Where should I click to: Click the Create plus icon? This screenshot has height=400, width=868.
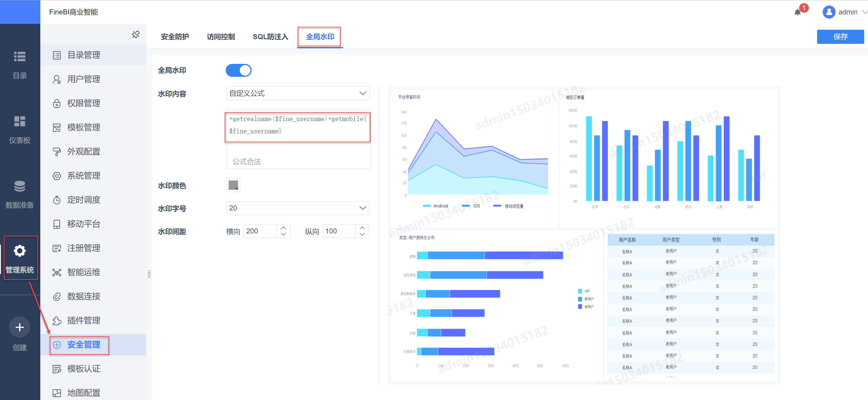19,327
